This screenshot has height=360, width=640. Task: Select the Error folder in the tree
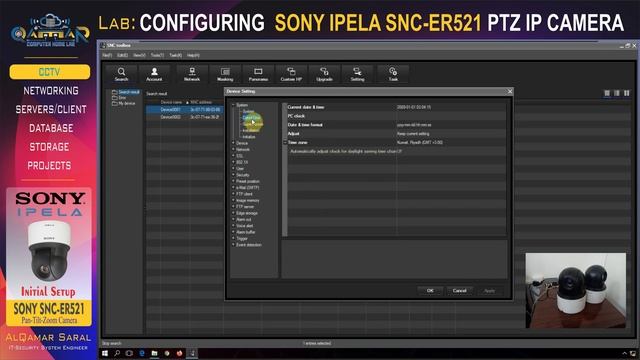pos(120,98)
